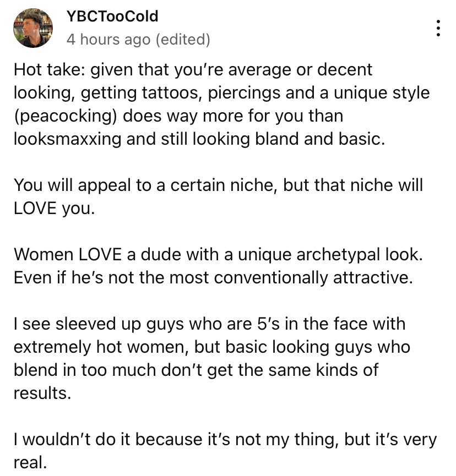Click the "I wouldn't do it because" line
The width and height of the screenshot is (456, 476).
225,440
